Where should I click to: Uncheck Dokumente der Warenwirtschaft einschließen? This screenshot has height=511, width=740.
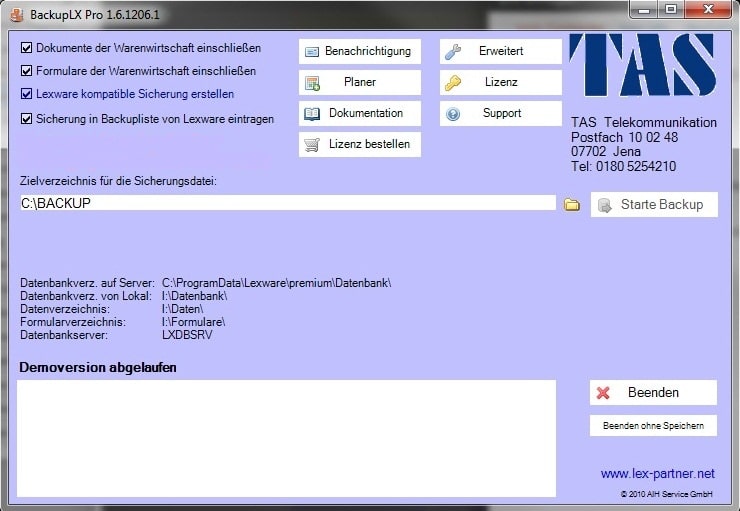click(x=26, y=48)
